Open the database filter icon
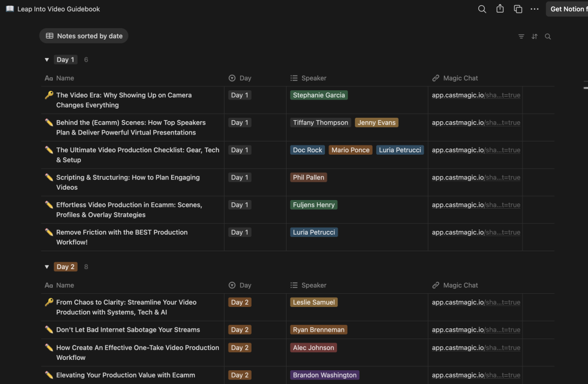 521,36
